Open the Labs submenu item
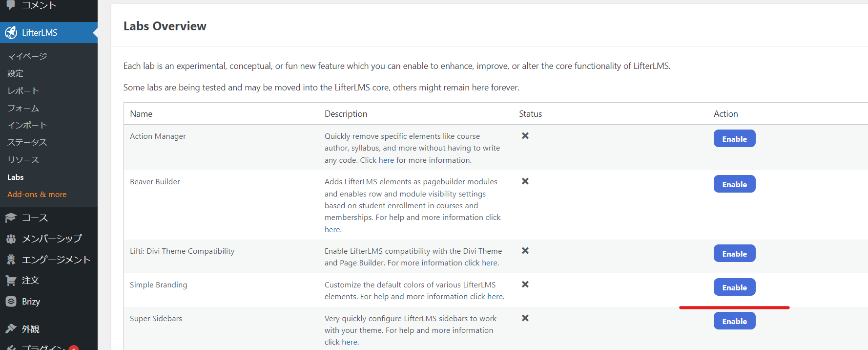This screenshot has width=868, height=350. coord(16,177)
